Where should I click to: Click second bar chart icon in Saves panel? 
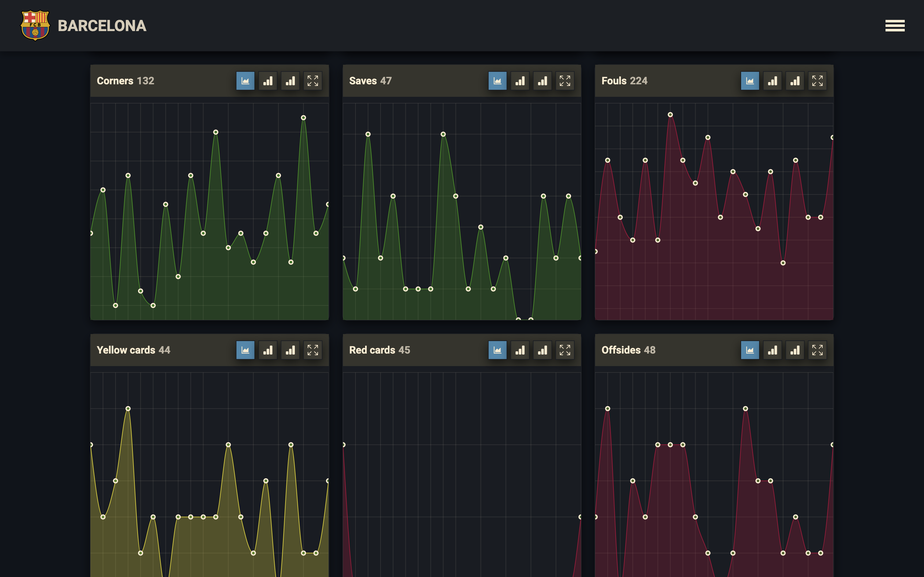542,81
